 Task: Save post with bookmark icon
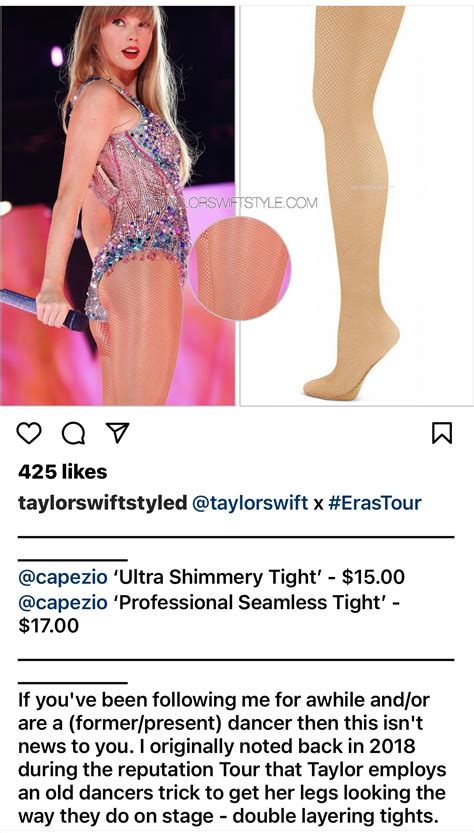click(444, 433)
